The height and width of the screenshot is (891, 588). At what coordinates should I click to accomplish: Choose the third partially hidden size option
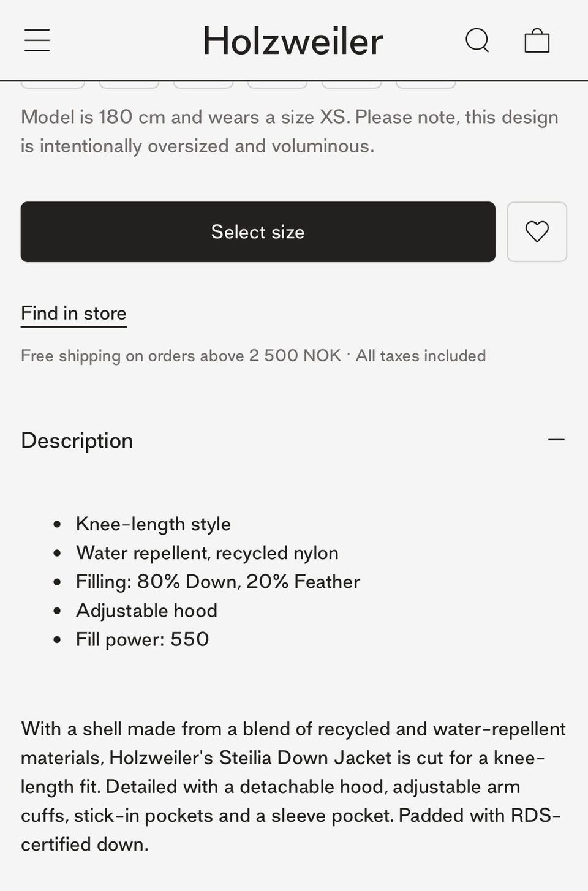click(x=203, y=85)
